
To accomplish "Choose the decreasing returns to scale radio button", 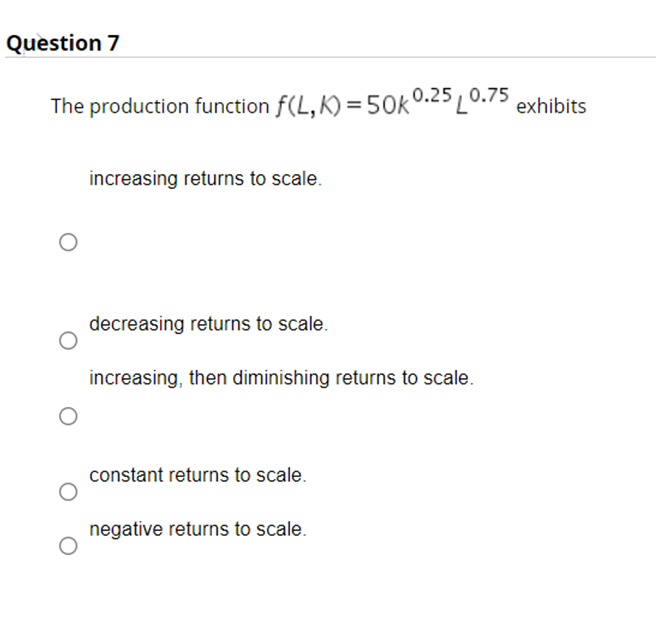I will tap(68, 340).
